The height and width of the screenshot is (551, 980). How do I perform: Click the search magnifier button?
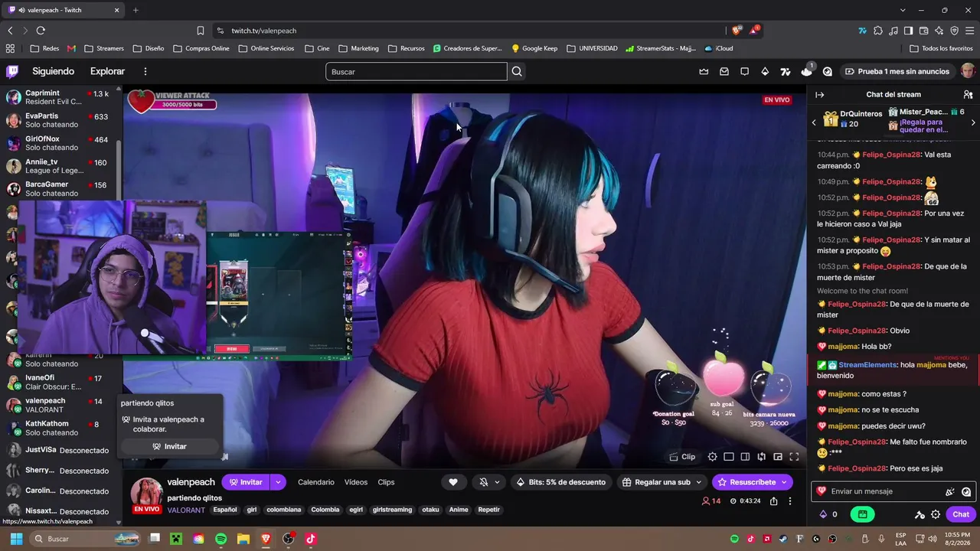[517, 71]
